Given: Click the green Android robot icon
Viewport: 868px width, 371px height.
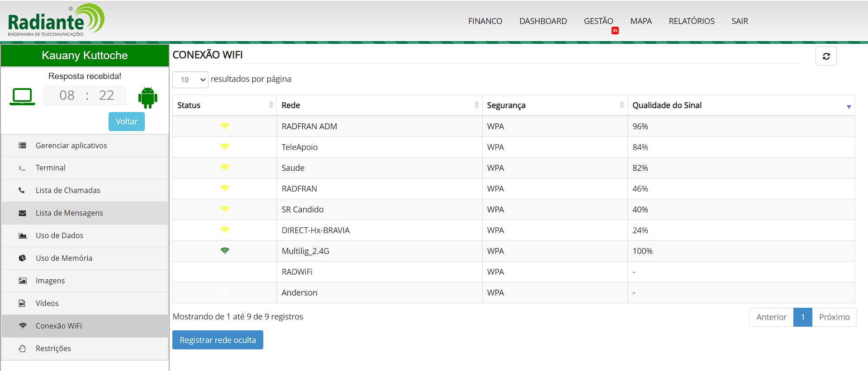Looking at the screenshot, I should (x=147, y=97).
